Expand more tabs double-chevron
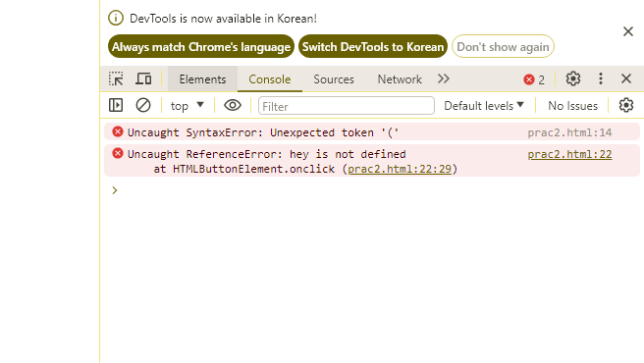 [x=444, y=78]
